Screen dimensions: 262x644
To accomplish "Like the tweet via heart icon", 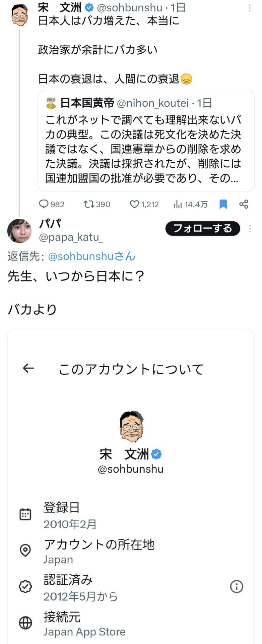I will coord(134,204).
